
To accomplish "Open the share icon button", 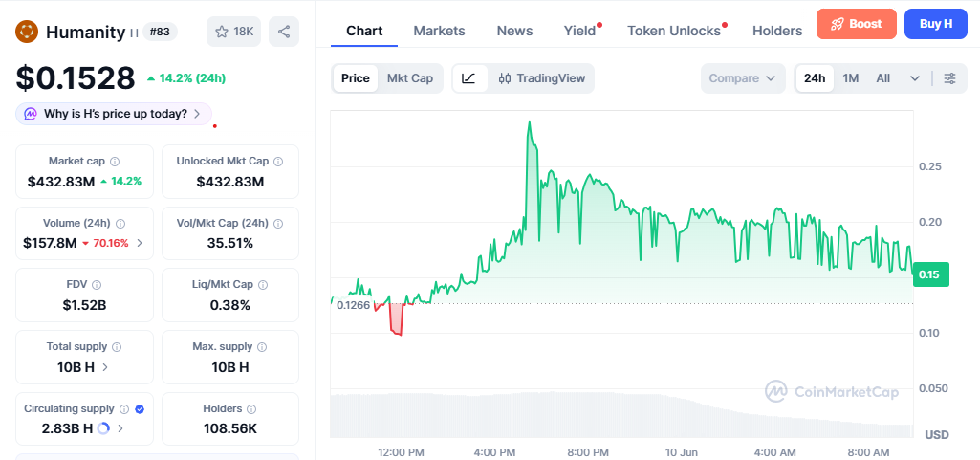I will coord(284,32).
